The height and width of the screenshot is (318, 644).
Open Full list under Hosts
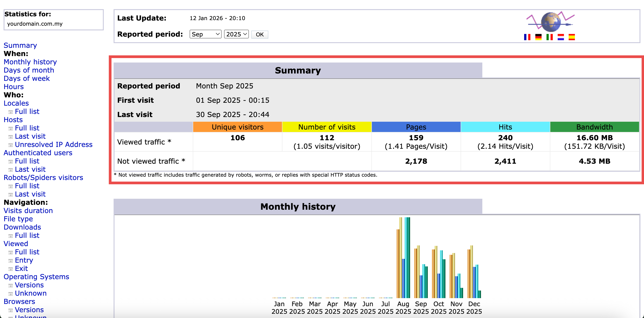coord(27,128)
